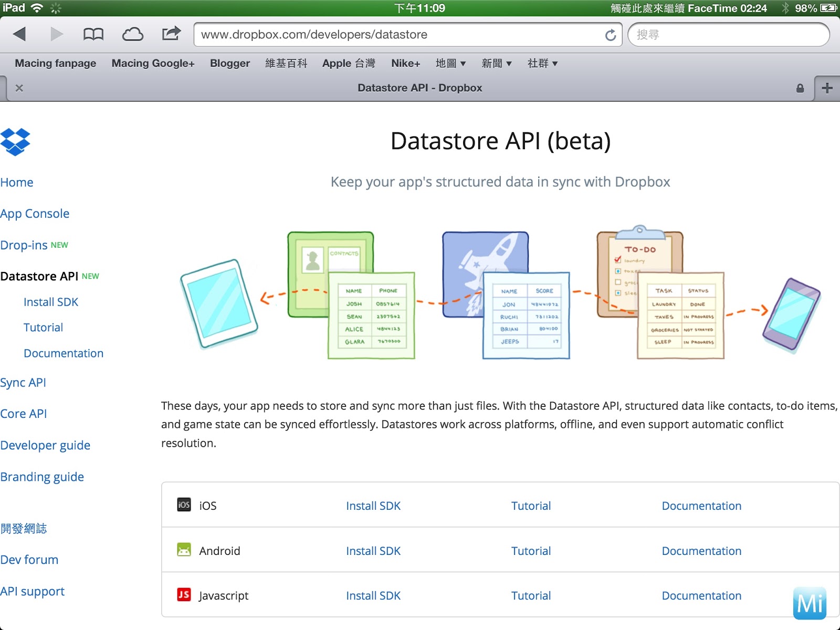
Task: Open the Install SDK link for Android
Action: [373, 550]
